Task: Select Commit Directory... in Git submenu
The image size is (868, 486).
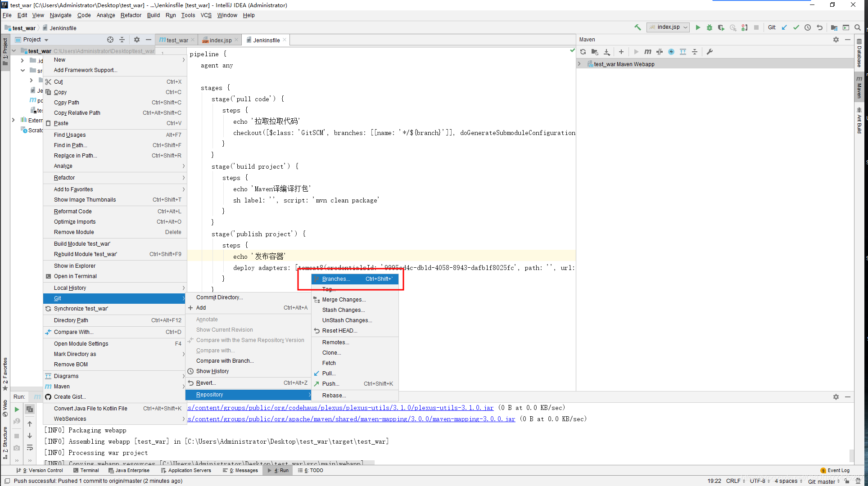Action: click(x=248, y=297)
